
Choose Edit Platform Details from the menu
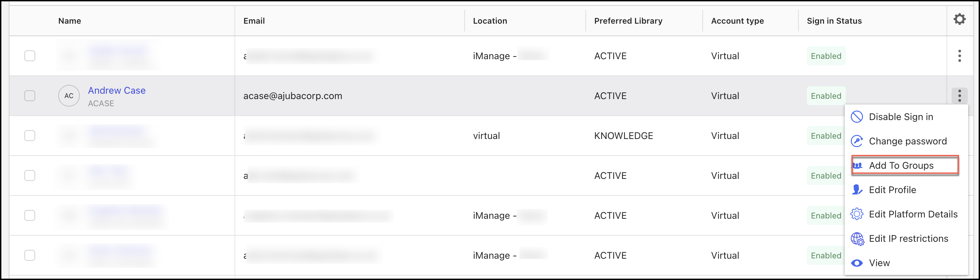pyautogui.click(x=913, y=214)
